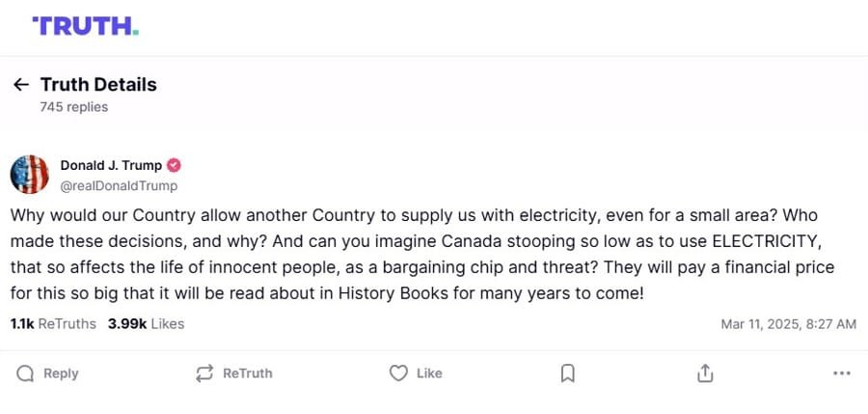Image resolution: width=868 pixels, height=414 pixels.
Task: Bookmark this Truth post
Action: 568,373
